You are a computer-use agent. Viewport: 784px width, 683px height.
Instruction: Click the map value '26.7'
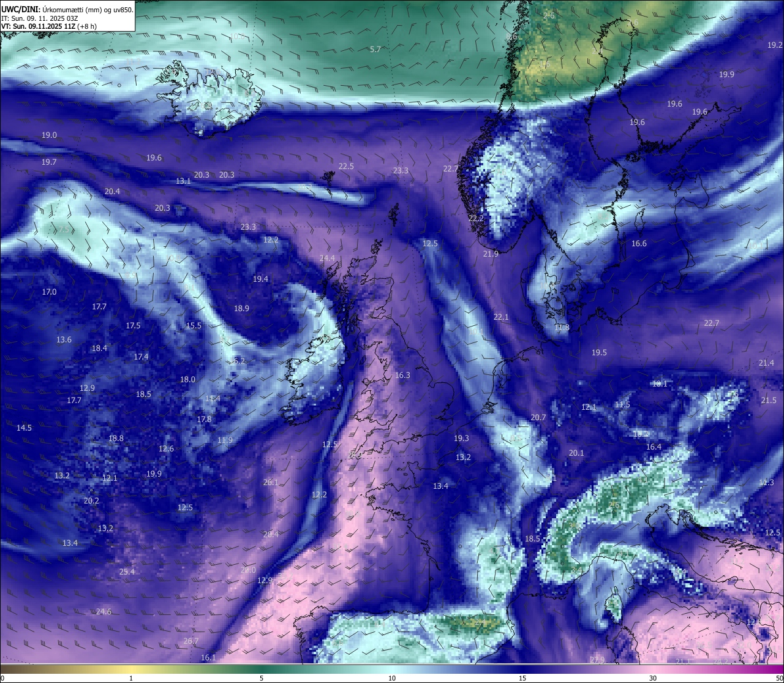(x=191, y=641)
